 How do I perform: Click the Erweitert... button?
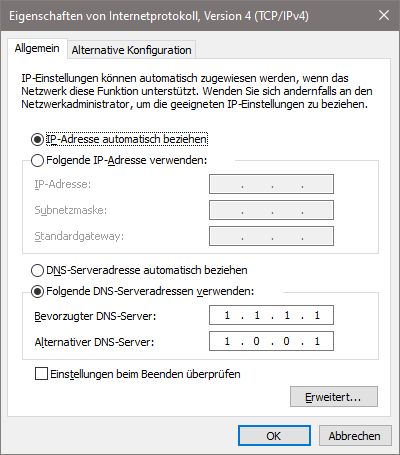pyautogui.click(x=334, y=397)
